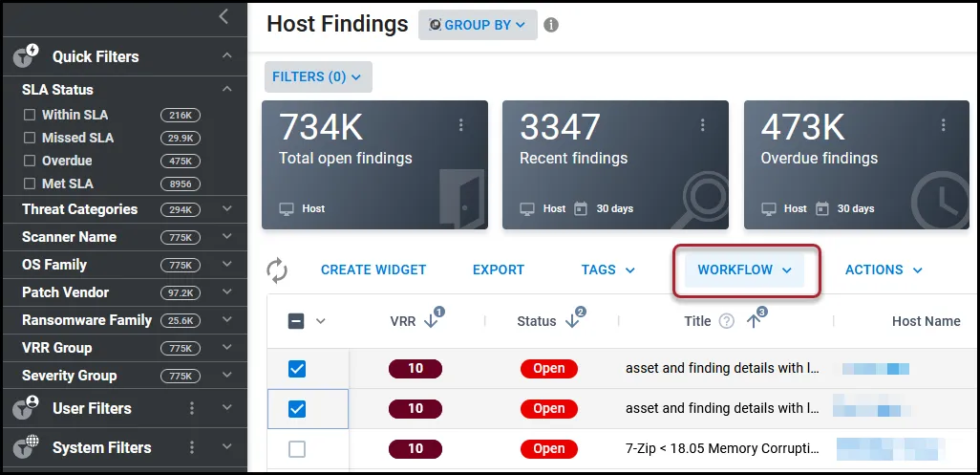Click calendar icon on Recent findings card
The width and height of the screenshot is (980, 475).
[581, 208]
